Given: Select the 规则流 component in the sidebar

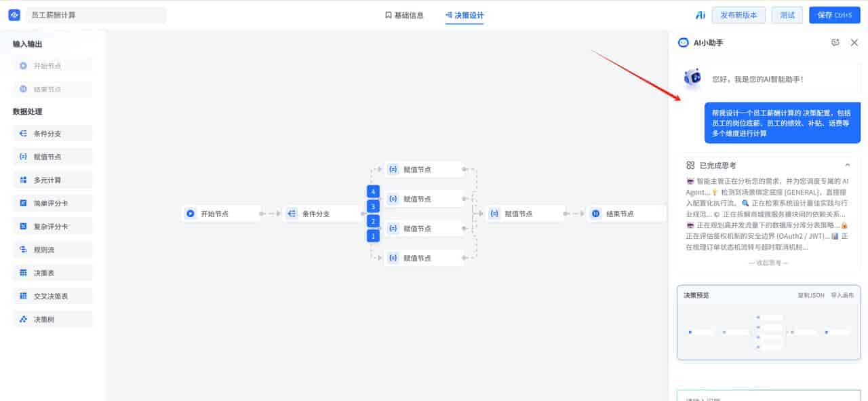Looking at the screenshot, I should pos(53,250).
